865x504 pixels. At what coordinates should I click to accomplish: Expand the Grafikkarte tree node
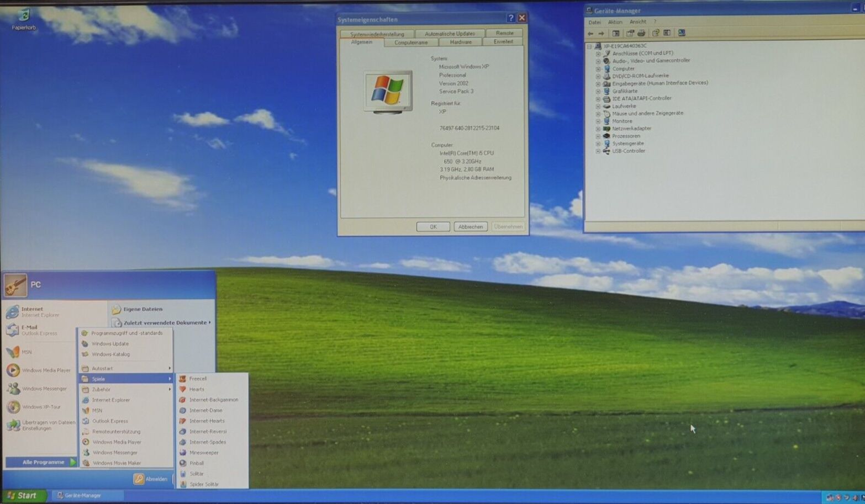point(598,91)
